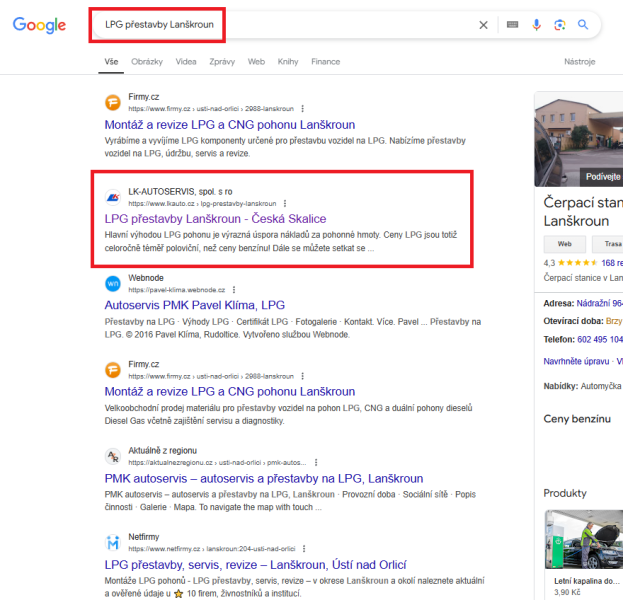Open LPG přestavby Lanškroun - Česká Skalice link
This screenshot has height=600, width=623.
(215, 219)
